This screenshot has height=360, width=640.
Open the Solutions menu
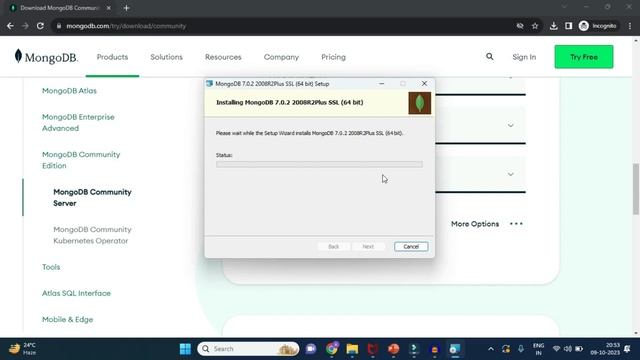167,57
